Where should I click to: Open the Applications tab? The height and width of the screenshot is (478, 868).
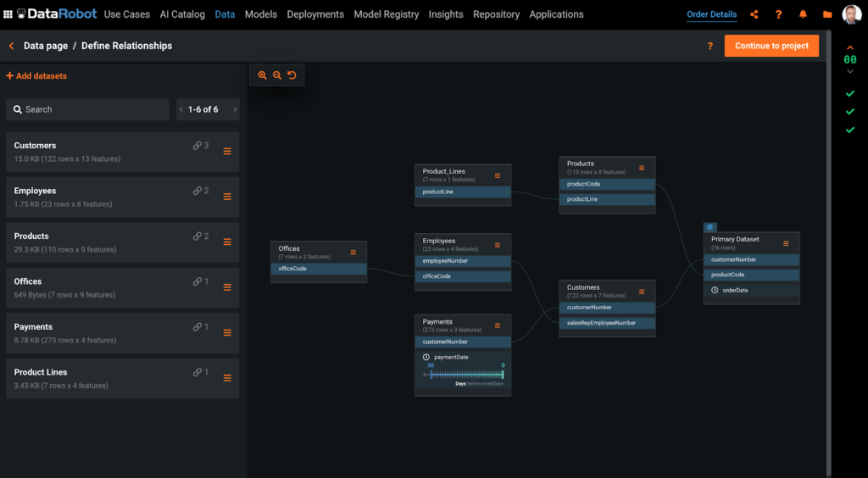tap(556, 14)
